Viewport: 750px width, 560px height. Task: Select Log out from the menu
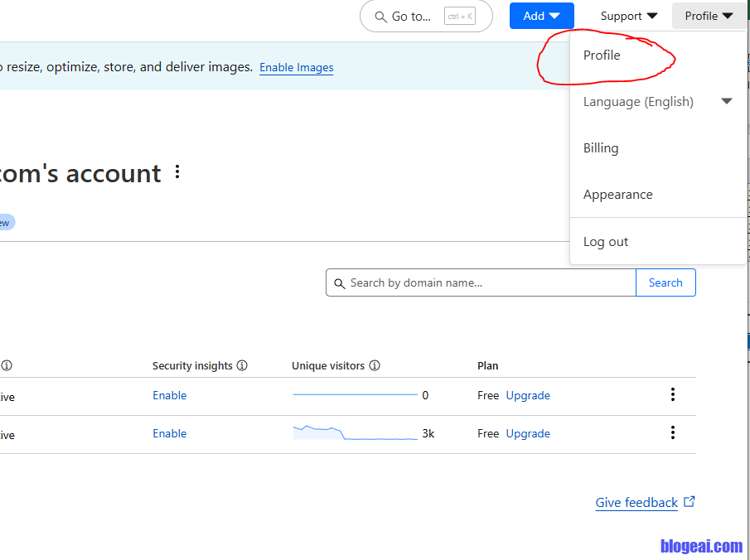(x=606, y=242)
